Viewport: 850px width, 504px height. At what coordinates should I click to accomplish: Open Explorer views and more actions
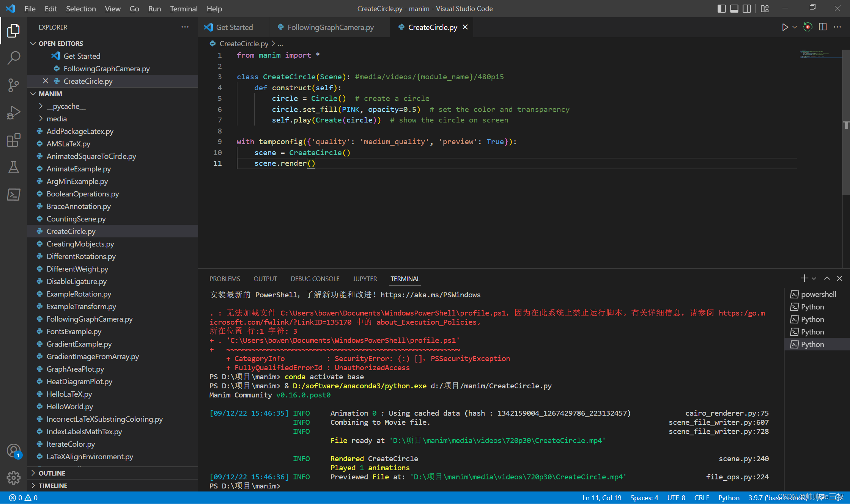[185, 27]
